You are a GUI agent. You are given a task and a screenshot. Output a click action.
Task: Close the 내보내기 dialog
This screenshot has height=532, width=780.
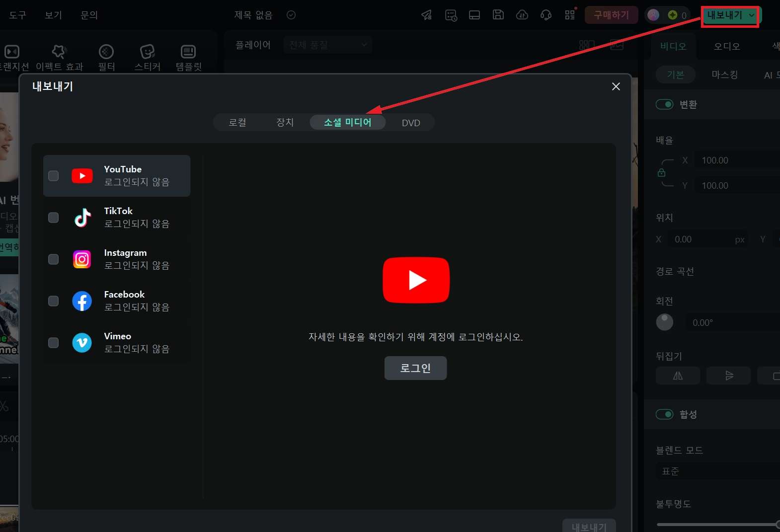coord(616,86)
